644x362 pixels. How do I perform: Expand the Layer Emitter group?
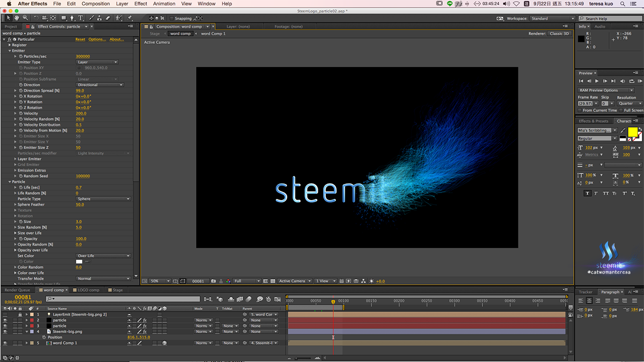16,159
